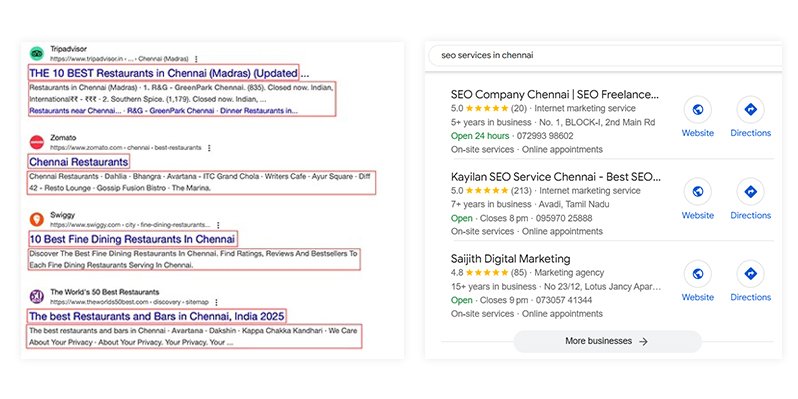798x399 pixels.
Task: Open the three-dot menu beside the Tripadvisor URL
Action: 196,59
